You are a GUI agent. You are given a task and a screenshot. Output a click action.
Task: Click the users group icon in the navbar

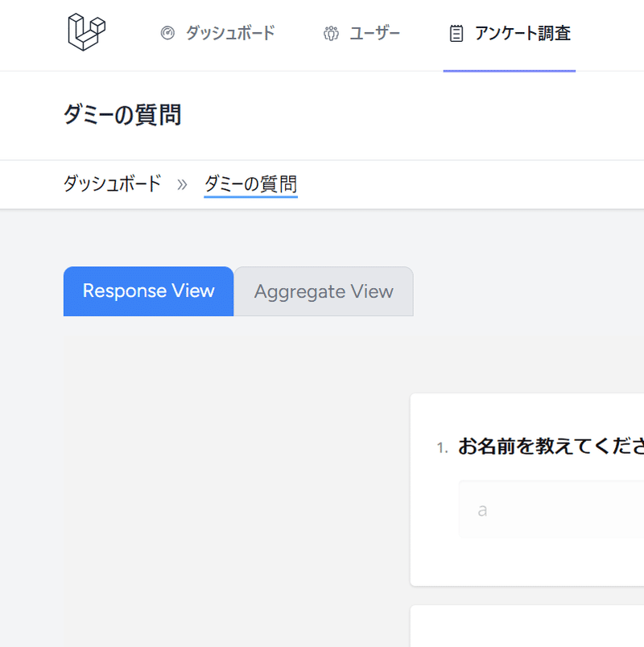tap(331, 34)
